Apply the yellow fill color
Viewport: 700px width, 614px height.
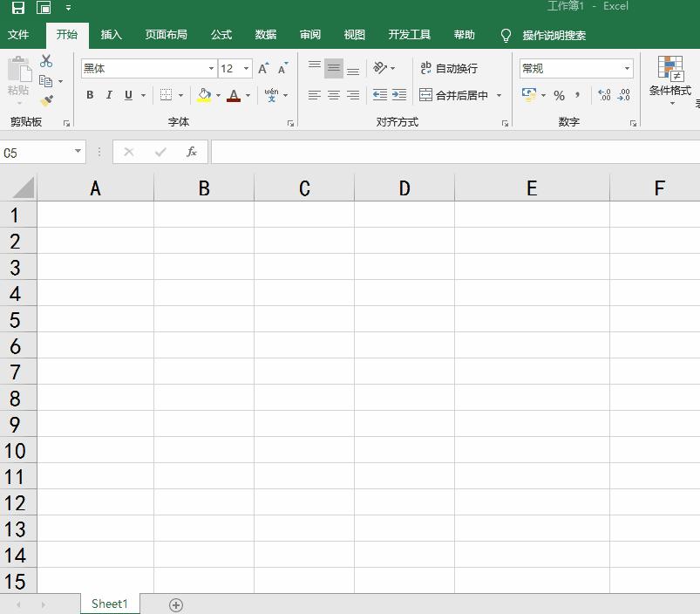click(204, 95)
